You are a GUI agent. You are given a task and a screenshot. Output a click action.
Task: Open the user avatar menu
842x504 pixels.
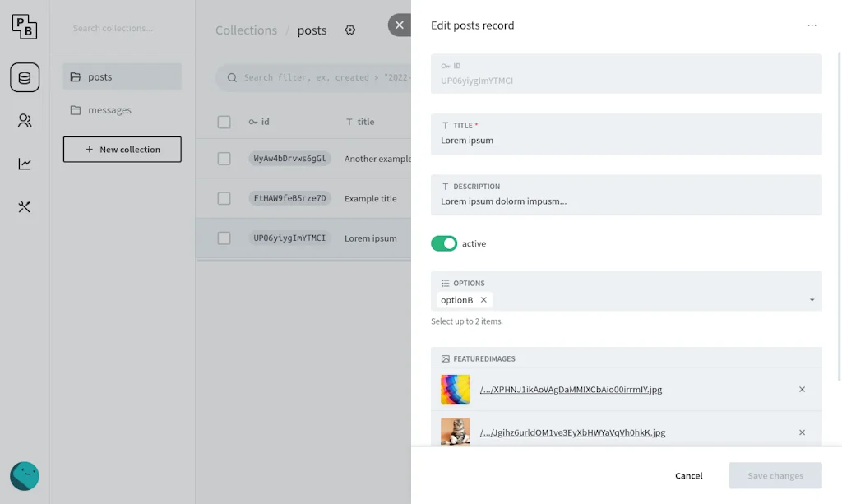[x=24, y=476]
